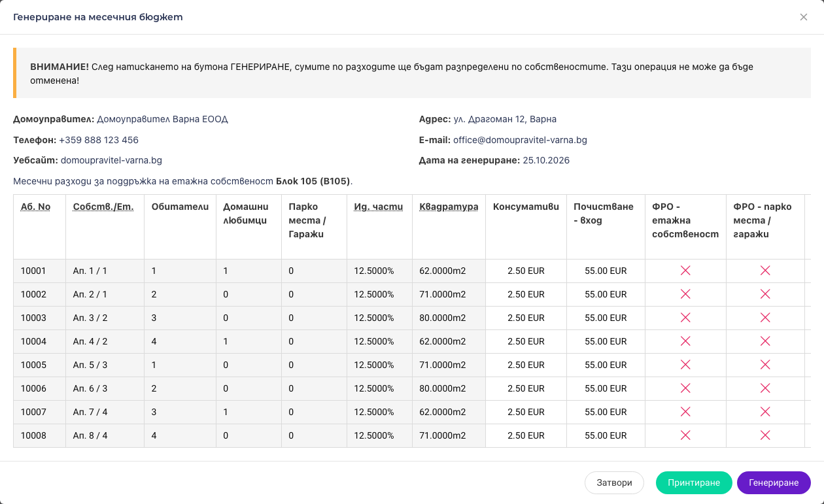
Task: Confirm with the Генериране button
Action: click(x=774, y=483)
